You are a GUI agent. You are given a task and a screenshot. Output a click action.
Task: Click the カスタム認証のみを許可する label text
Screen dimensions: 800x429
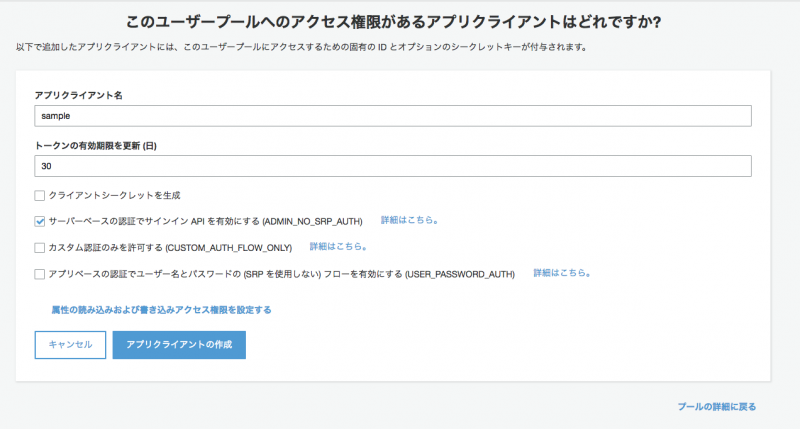(x=170, y=247)
